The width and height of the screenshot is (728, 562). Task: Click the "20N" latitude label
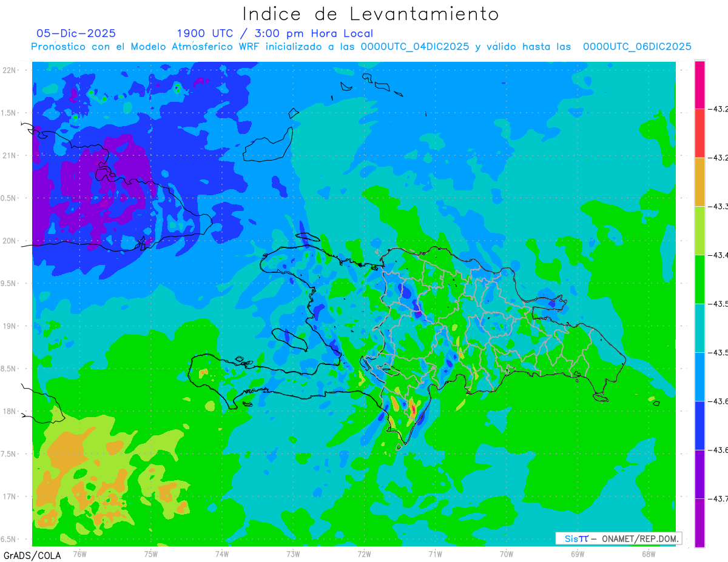(10, 241)
